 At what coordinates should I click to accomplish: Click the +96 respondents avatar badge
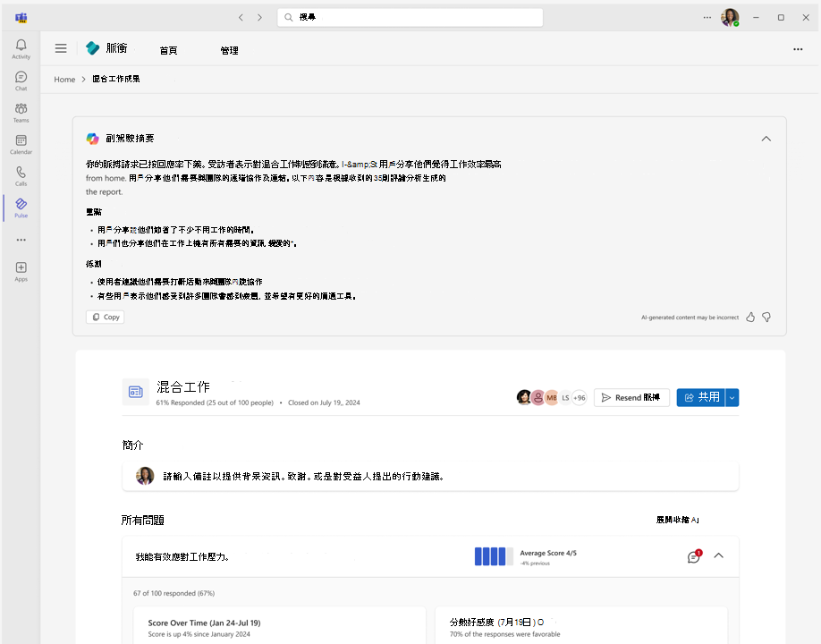pyautogui.click(x=580, y=398)
